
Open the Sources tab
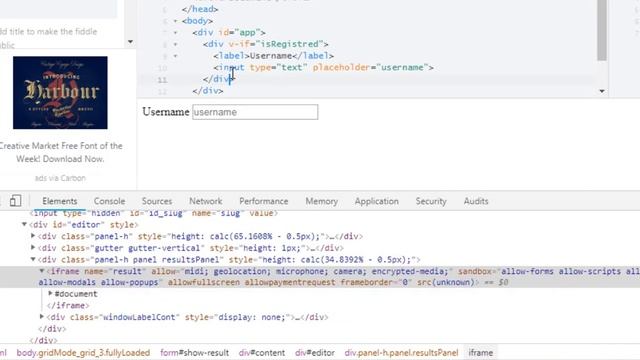[157, 201]
